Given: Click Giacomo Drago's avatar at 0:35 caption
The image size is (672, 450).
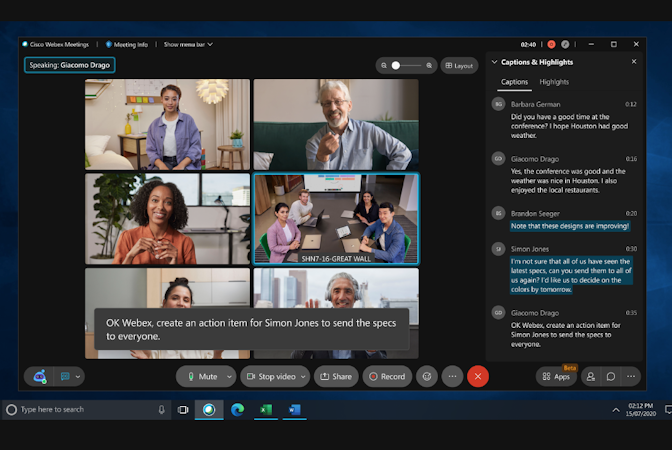Looking at the screenshot, I should (x=498, y=312).
